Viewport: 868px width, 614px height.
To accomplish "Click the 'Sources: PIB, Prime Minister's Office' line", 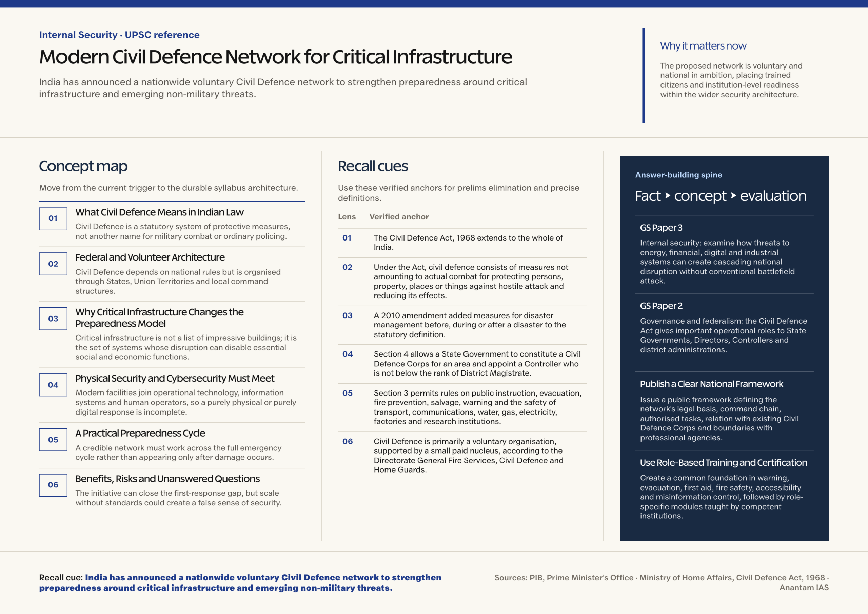I will 661,578.
